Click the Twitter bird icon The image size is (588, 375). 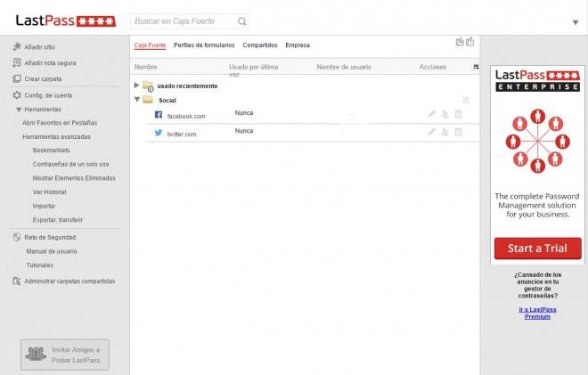(159, 133)
